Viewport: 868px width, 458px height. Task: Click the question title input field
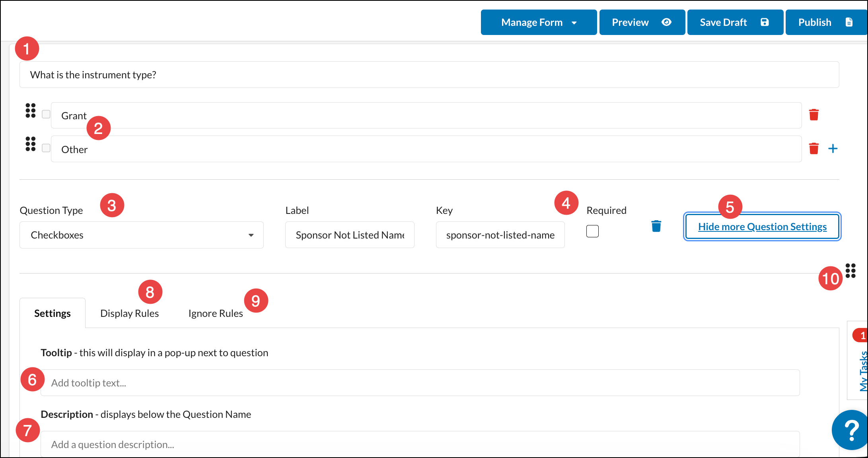pyautogui.click(x=429, y=75)
